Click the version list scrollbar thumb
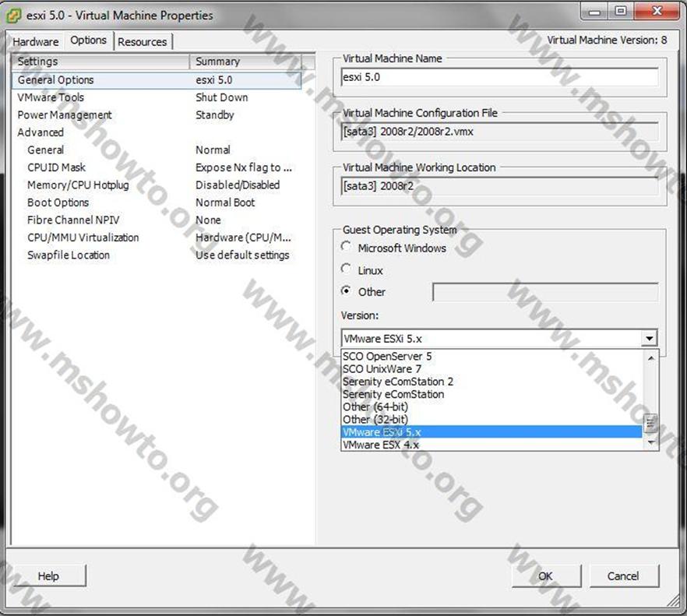This screenshot has width=687, height=616. (x=650, y=423)
